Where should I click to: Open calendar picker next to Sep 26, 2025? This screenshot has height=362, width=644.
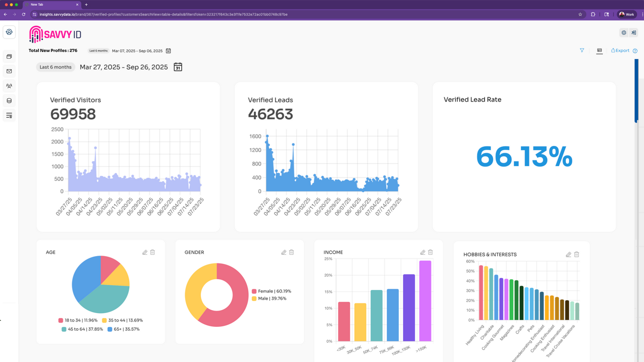click(x=178, y=67)
